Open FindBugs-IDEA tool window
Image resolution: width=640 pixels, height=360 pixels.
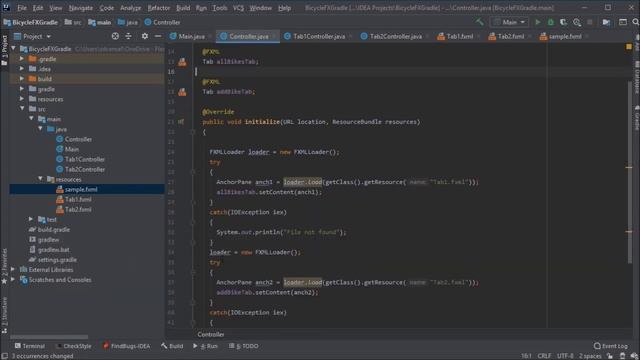(126, 346)
